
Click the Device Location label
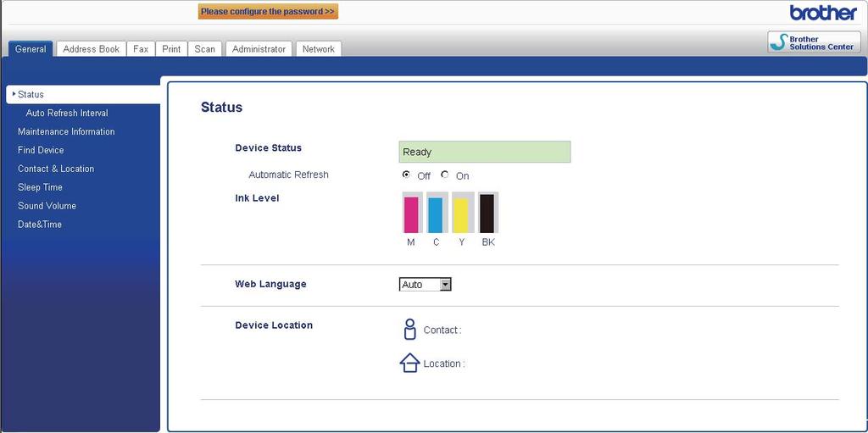274,325
